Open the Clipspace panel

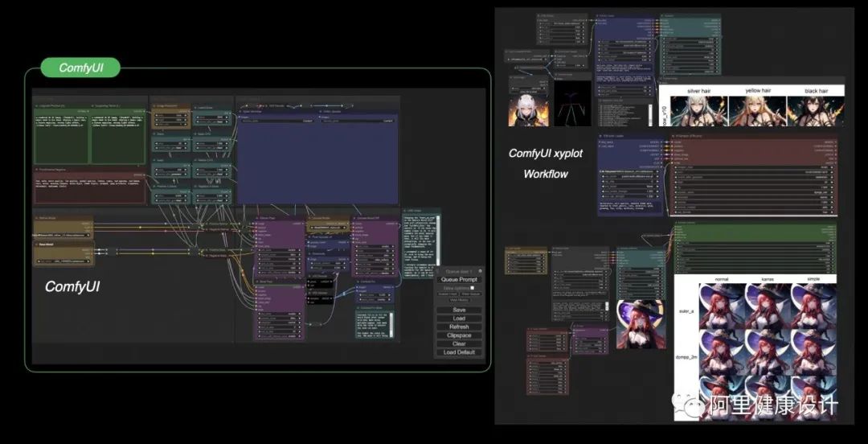click(459, 335)
